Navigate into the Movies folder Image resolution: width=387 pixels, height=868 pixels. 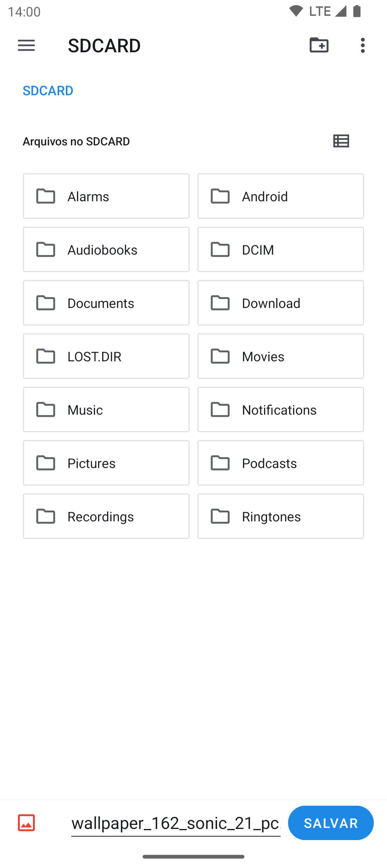coord(281,356)
